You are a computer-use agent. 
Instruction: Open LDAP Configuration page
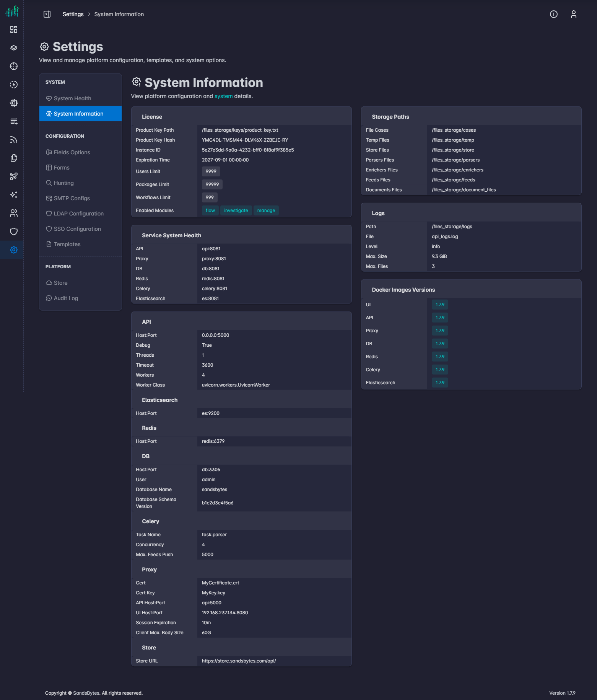click(x=80, y=214)
